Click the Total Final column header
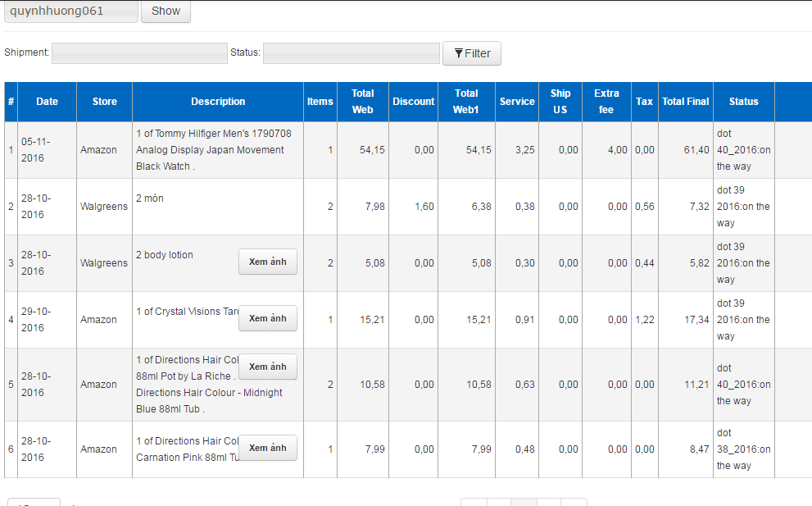The width and height of the screenshot is (812, 506). point(686,102)
